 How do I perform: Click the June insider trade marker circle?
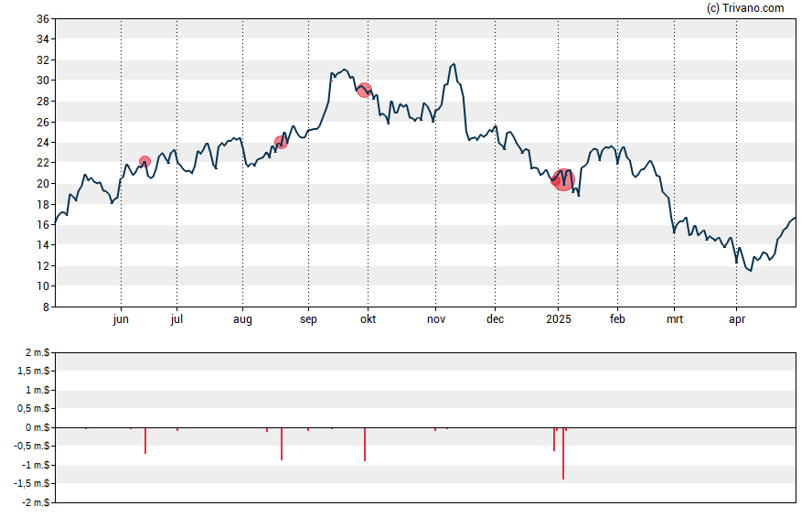[x=145, y=162]
